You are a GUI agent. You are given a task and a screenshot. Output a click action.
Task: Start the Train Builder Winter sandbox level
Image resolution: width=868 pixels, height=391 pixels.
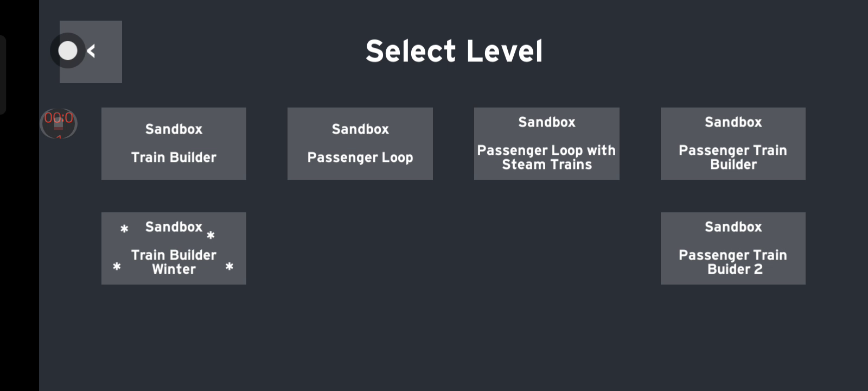point(174,248)
